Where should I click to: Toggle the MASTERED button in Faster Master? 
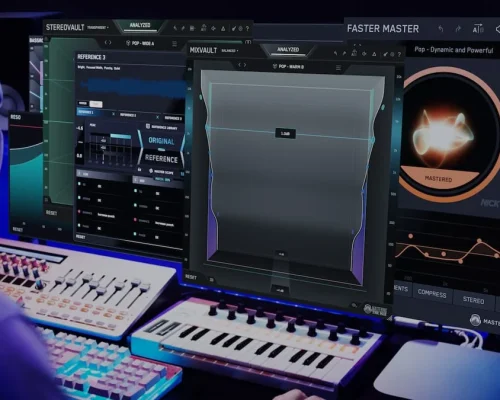pyautogui.click(x=438, y=179)
